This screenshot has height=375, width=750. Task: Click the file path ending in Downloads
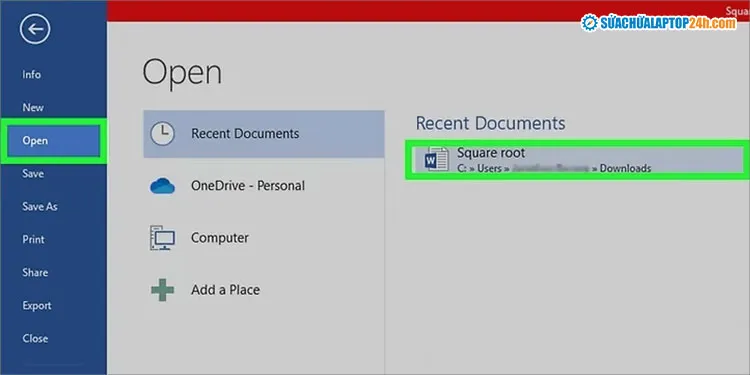click(554, 168)
